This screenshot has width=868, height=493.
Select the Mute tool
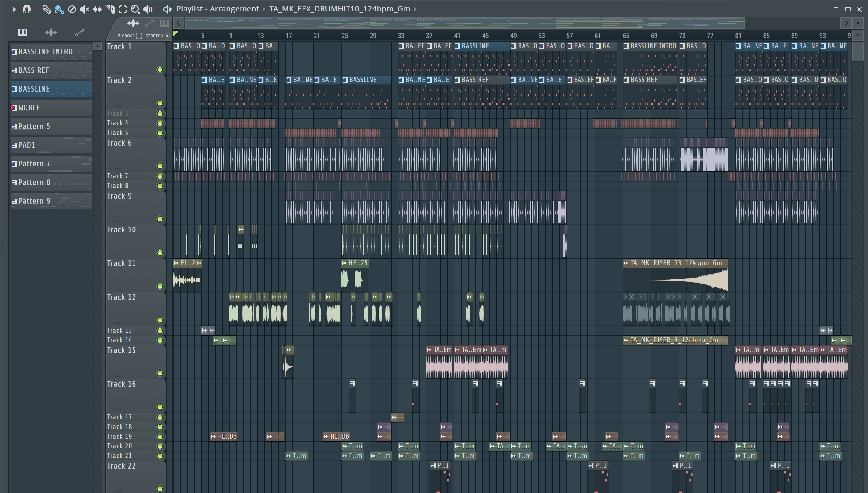tap(84, 9)
